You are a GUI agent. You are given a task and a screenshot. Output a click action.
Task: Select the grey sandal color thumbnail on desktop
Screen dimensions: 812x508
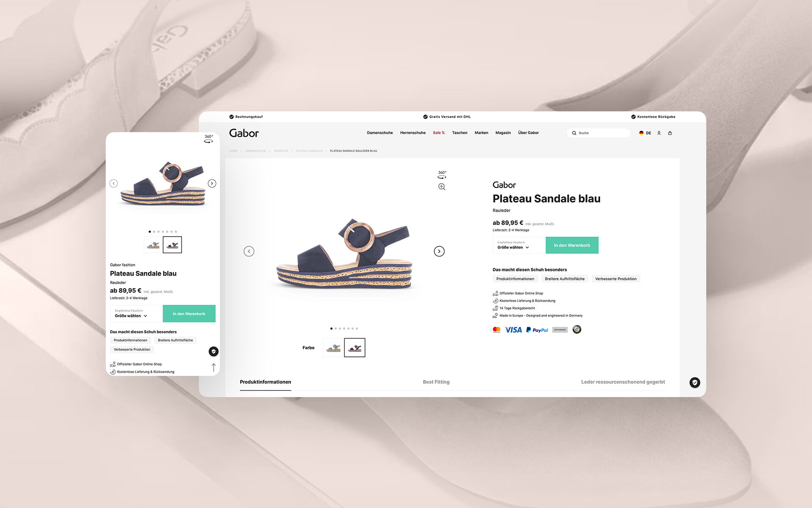(x=333, y=348)
